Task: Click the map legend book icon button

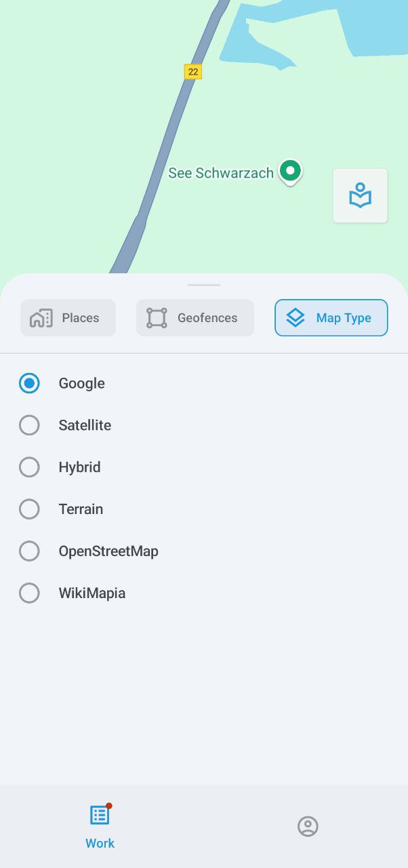Action: tap(360, 195)
